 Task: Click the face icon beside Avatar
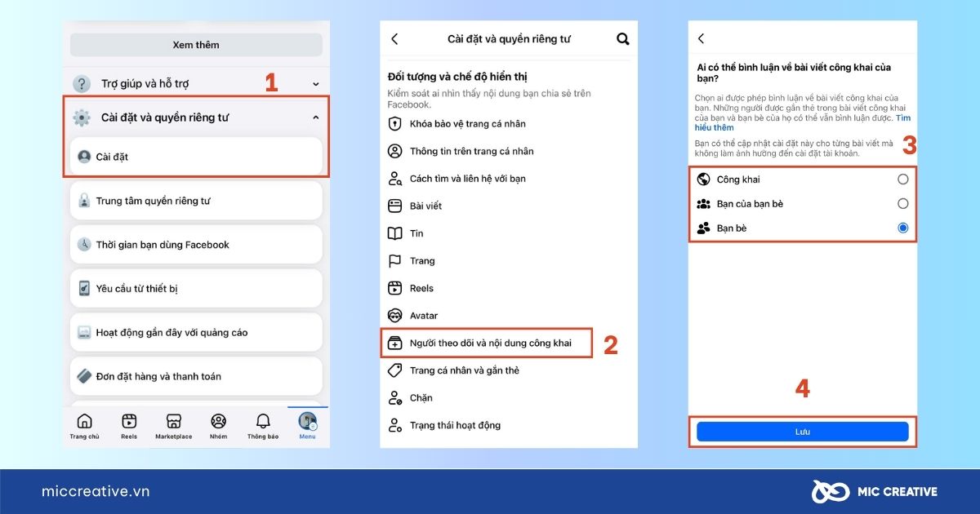pyautogui.click(x=395, y=316)
